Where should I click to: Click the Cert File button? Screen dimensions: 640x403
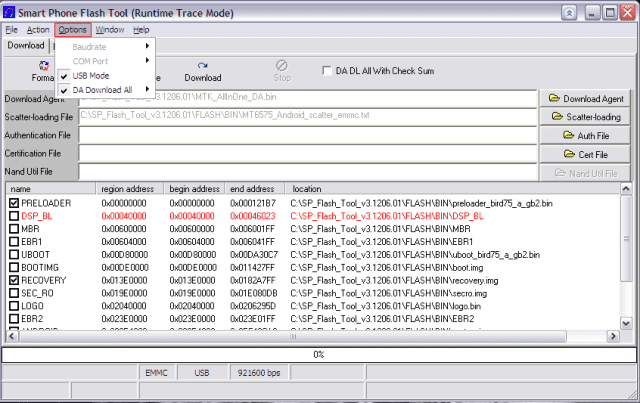coord(585,154)
